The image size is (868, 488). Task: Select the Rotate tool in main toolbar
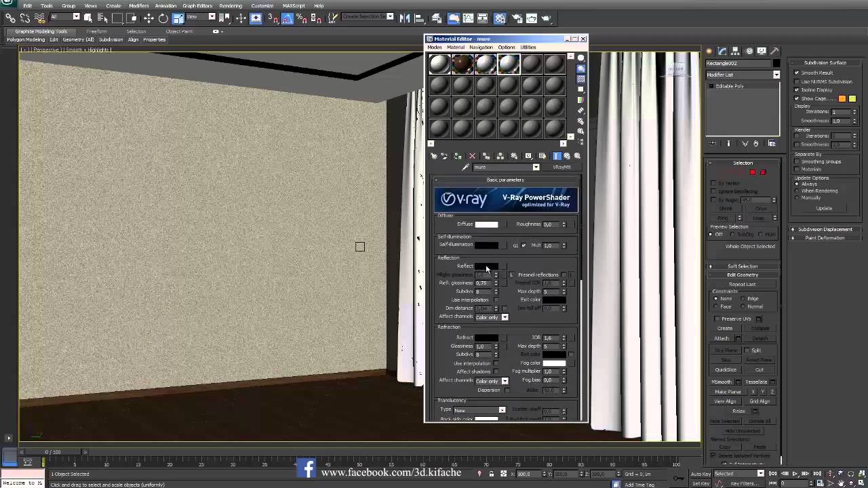click(x=163, y=18)
